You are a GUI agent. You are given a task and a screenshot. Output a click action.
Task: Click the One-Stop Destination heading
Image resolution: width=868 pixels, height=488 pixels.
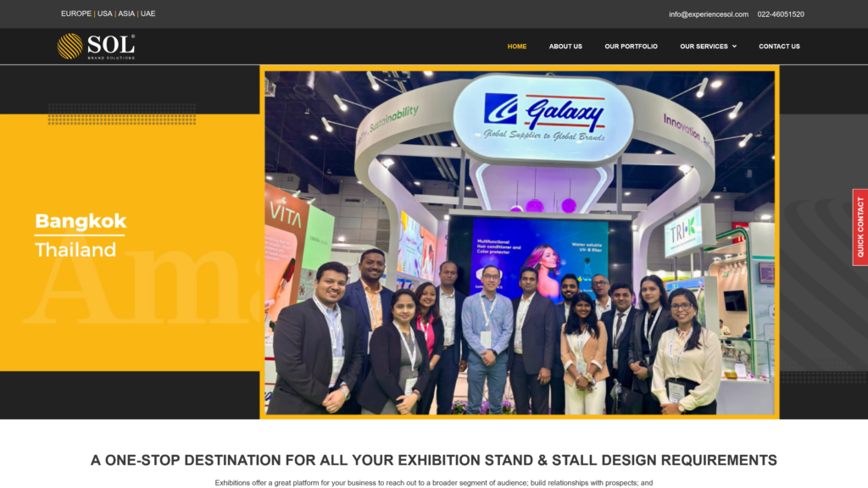pyautogui.click(x=433, y=460)
